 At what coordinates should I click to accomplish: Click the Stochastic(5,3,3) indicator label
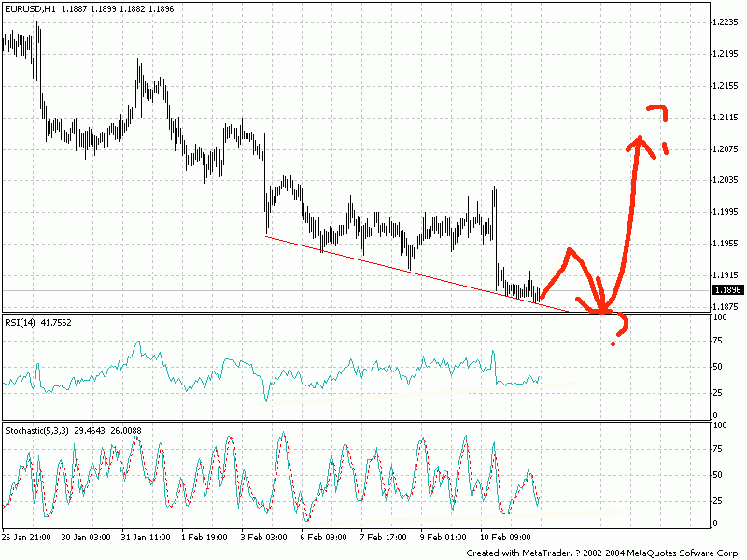[x=36, y=430]
